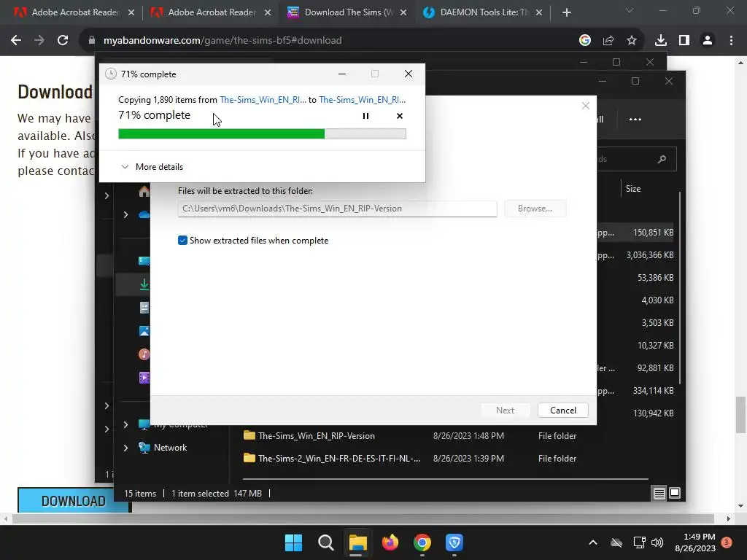This screenshot has height=560, width=747.
Task: Expand the Network tree node
Action: coord(125,448)
